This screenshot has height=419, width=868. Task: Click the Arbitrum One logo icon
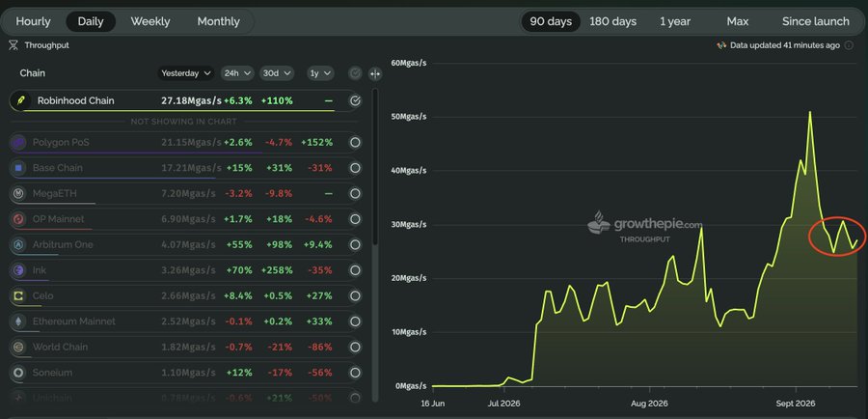pyautogui.click(x=18, y=245)
